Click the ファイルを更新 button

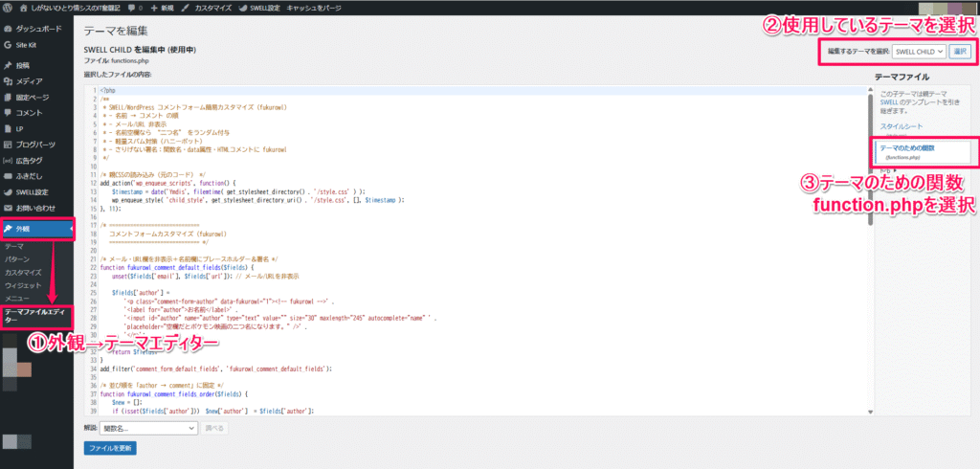pyautogui.click(x=110, y=448)
